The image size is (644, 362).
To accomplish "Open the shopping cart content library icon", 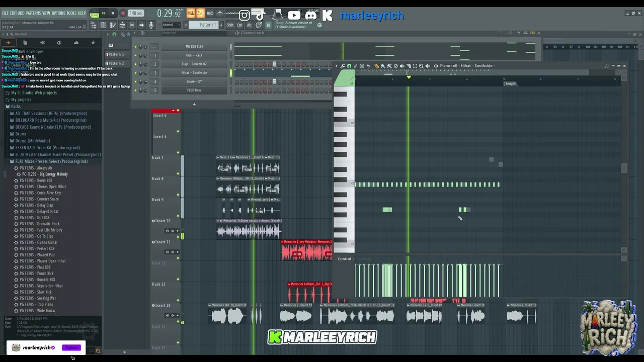I will (268, 25).
